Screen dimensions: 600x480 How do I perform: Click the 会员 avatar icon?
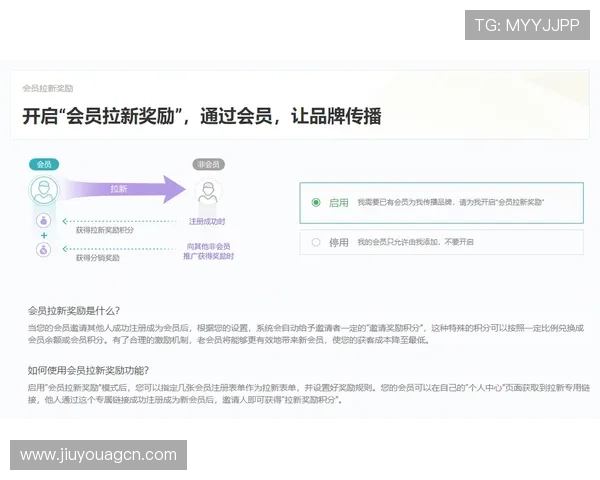(44, 190)
